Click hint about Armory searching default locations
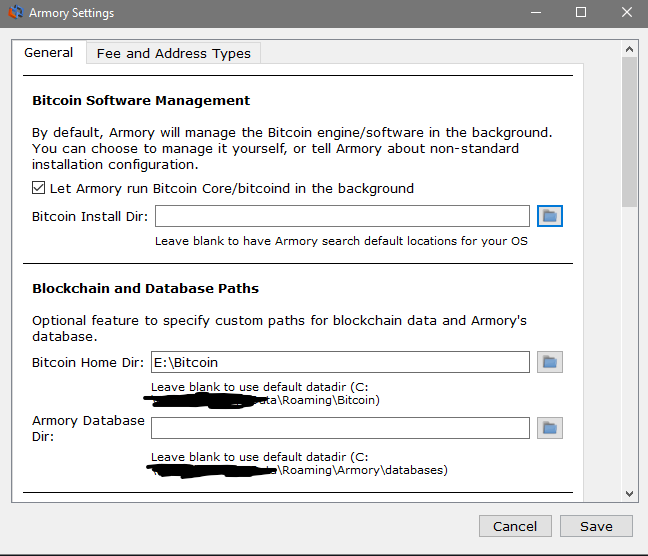648x556 pixels. coord(341,241)
